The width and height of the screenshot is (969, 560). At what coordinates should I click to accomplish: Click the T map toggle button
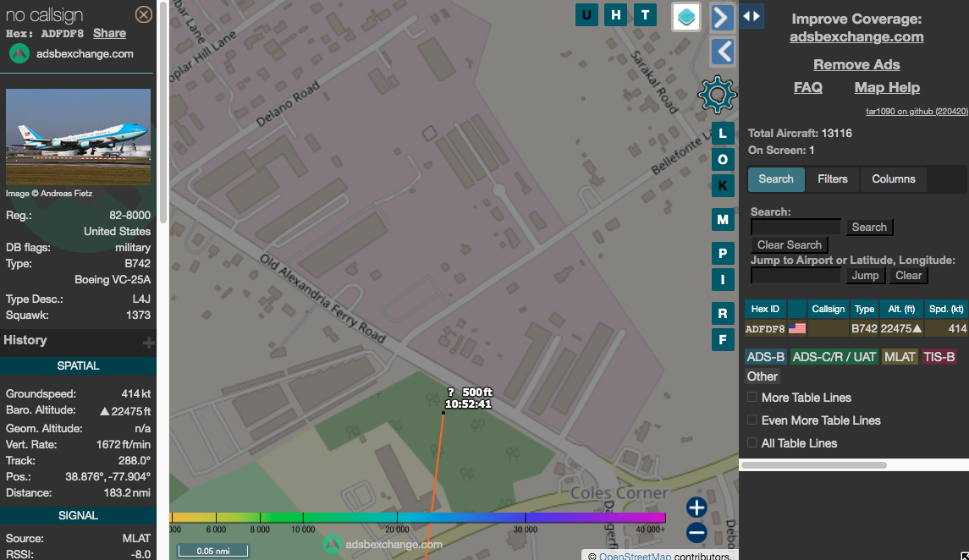click(645, 15)
